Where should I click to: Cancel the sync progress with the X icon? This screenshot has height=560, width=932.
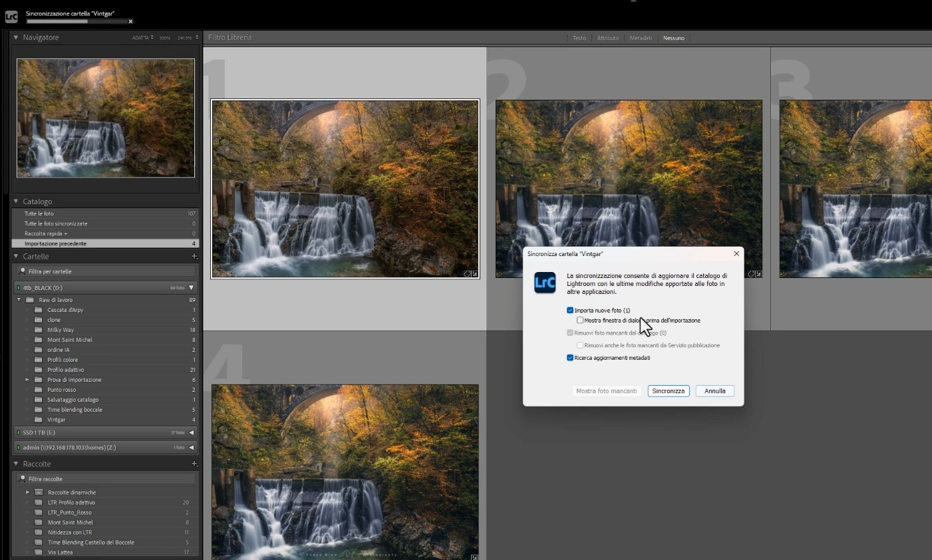tap(130, 22)
